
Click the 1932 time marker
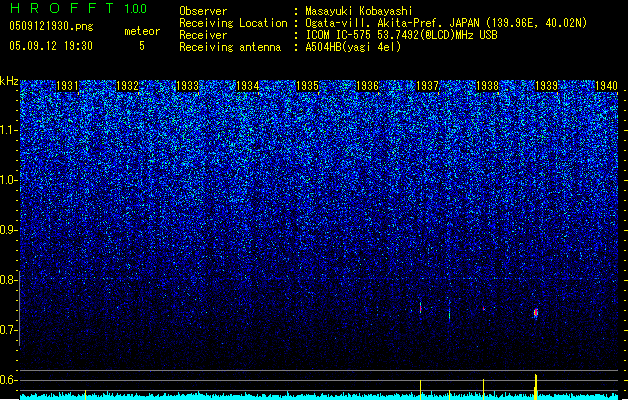(127, 86)
